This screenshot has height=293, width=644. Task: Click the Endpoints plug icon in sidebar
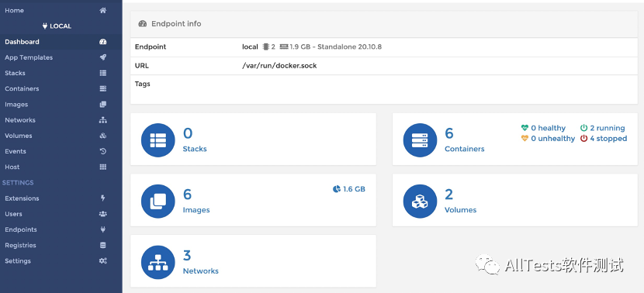(x=103, y=229)
